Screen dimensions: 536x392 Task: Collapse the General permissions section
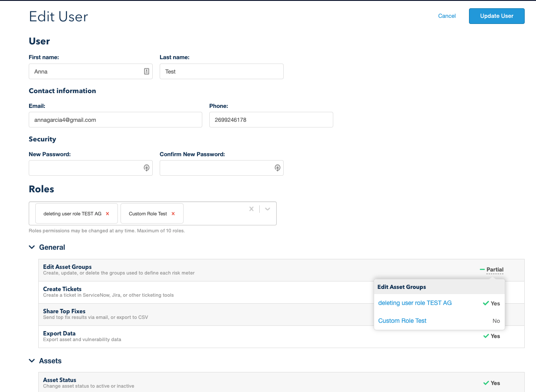click(32, 247)
